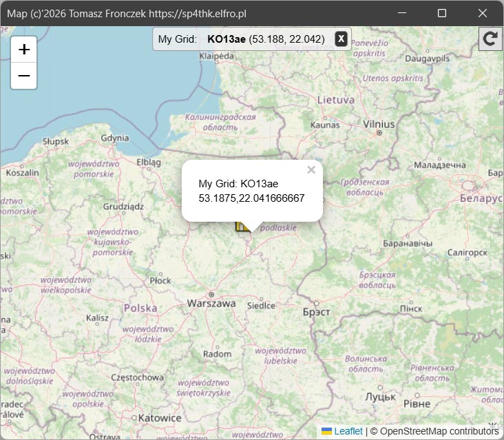Zoom in with the plus button
This screenshot has width=504, height=440.
[24, 50]
